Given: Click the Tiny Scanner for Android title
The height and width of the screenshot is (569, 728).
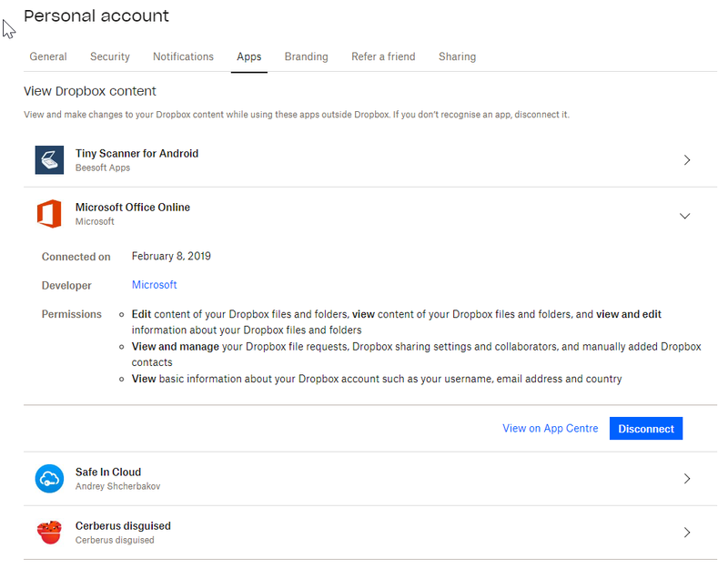Looking at the screenshot, I should pyautogui.click(x=136, y=154).
